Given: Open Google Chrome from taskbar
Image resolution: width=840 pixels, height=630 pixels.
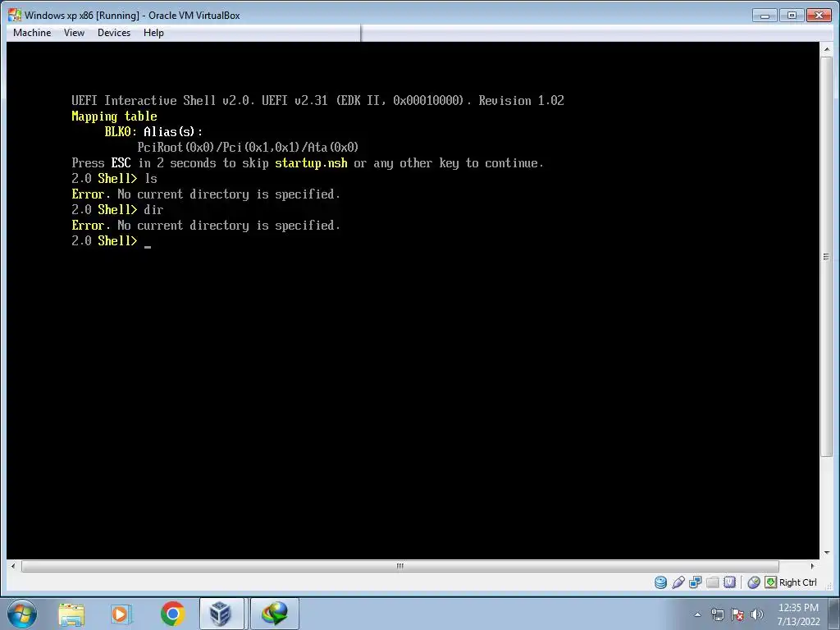Looking at the screenshot, I should coord(172,614).
